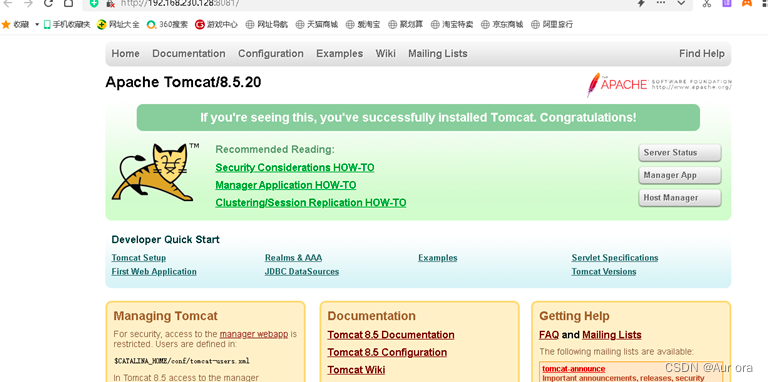The height and width of the screenshot is (382, 768).
Task: Click the green shield icon in address bar
Action: pos(94,3)
